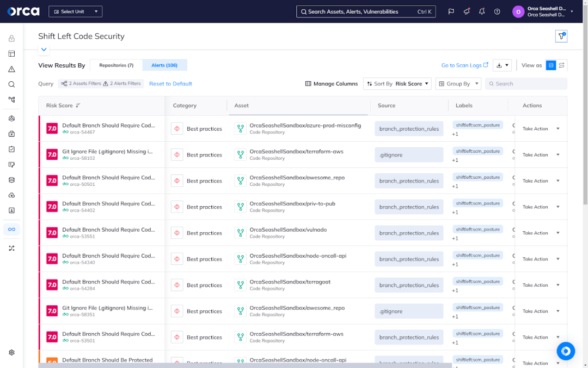The height and width of the screenshot is (368, 588).
Task: Click the 2 Assets Filters chip
Action: pyautogui.click(x=81, y=84)
